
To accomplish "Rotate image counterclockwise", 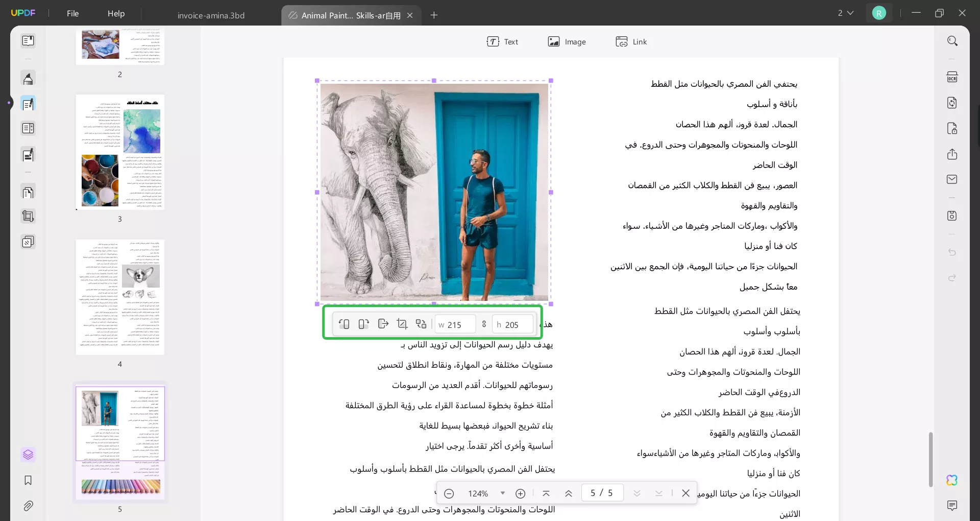I will point(344,324).
